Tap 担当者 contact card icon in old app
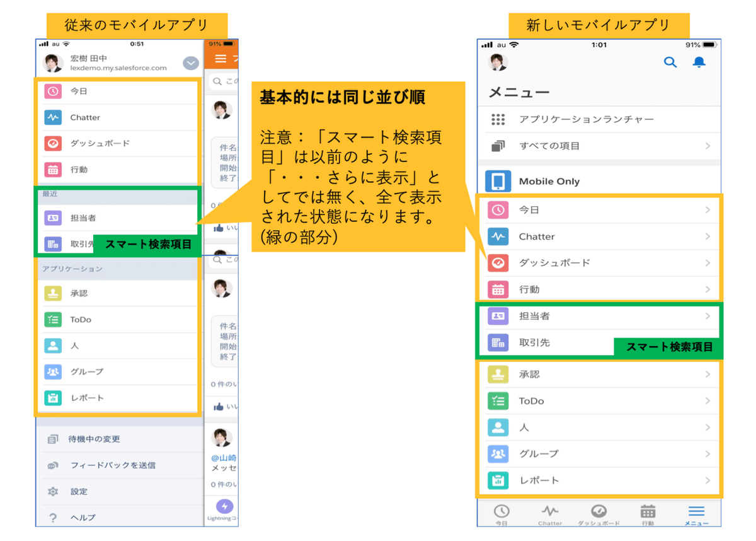The width and height of the screenshot is (756, 541). [x=53, y=218]
